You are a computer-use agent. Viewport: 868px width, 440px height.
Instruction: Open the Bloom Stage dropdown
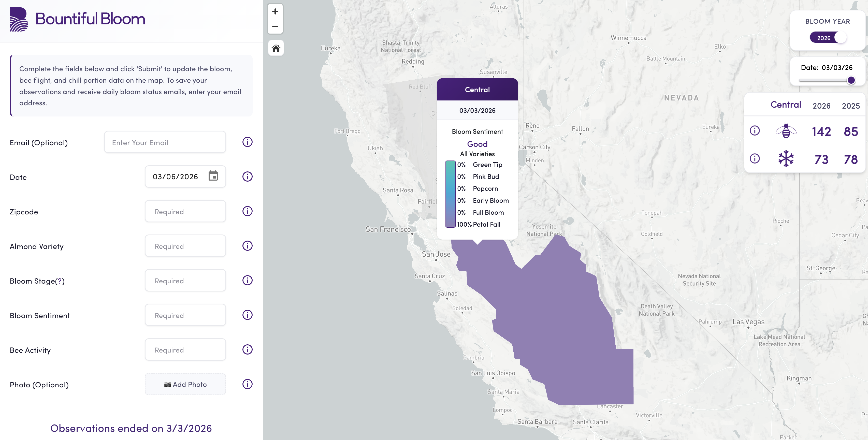(x=185, y=281)
